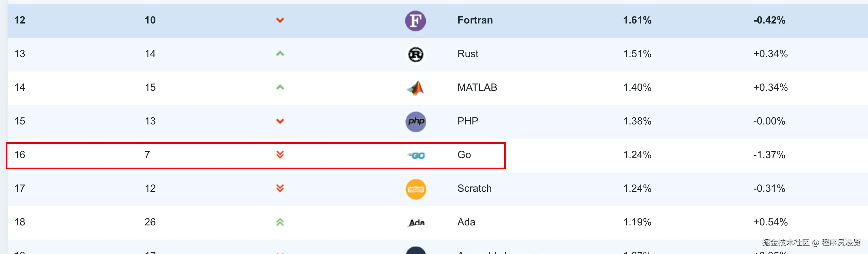Click the green up arrow for MATLAB
The image size is (868, 254).
coord(280,87)
